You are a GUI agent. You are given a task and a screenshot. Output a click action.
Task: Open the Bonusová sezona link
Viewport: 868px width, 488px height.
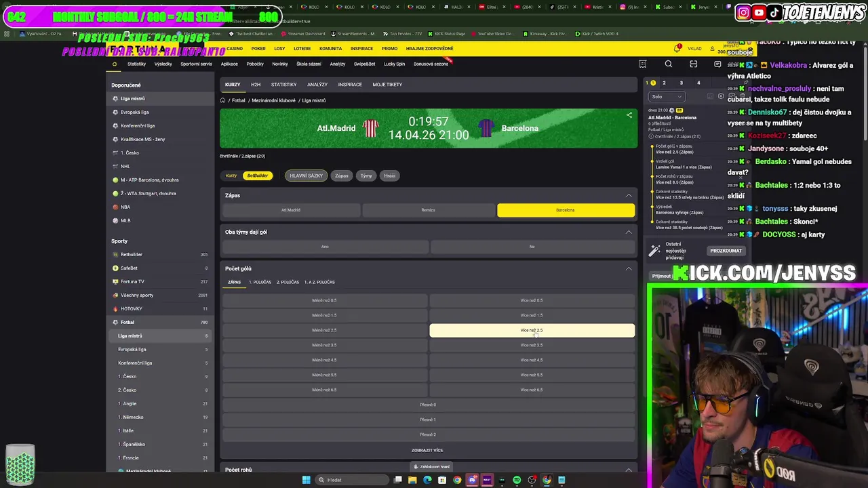(431, 64)
